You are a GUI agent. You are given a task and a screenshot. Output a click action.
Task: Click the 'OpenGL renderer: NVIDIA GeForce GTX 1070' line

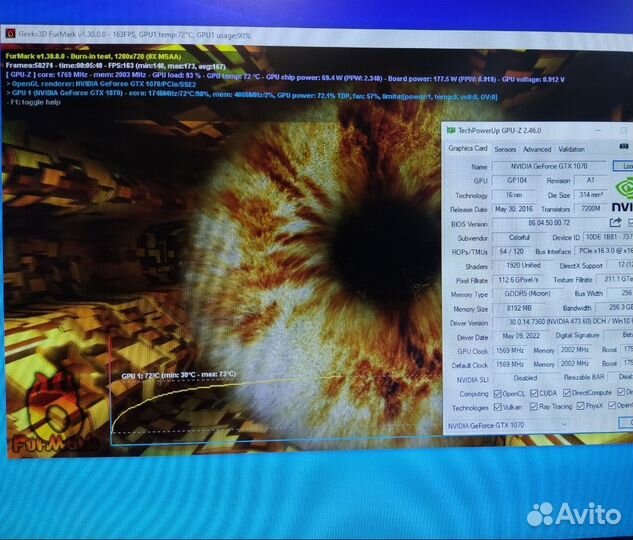[x=101, y=84]
